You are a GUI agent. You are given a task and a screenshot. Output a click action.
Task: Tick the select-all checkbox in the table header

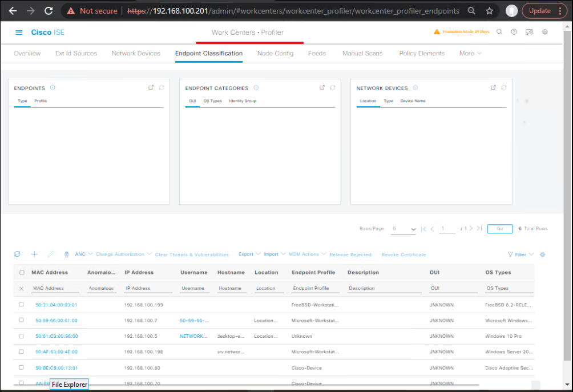click(x=22, y=273)
